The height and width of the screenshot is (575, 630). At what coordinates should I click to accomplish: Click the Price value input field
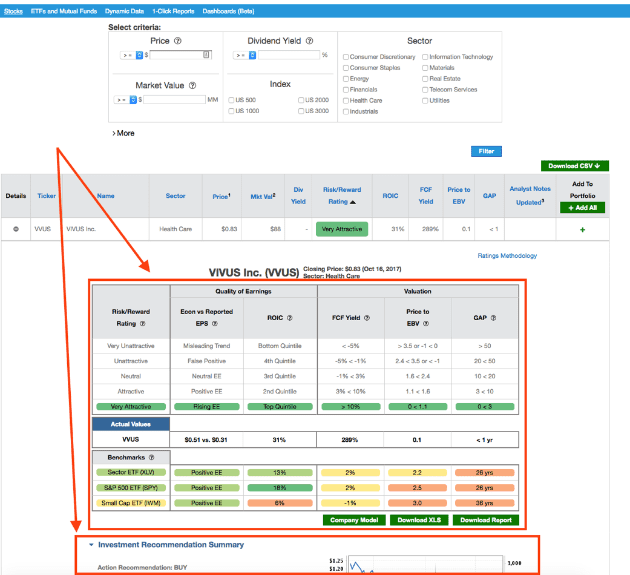pyautogui.click(x=180, y=55)
